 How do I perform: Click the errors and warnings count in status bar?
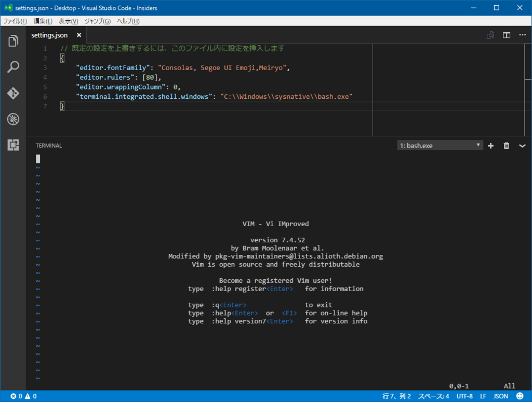coord(23,396)
